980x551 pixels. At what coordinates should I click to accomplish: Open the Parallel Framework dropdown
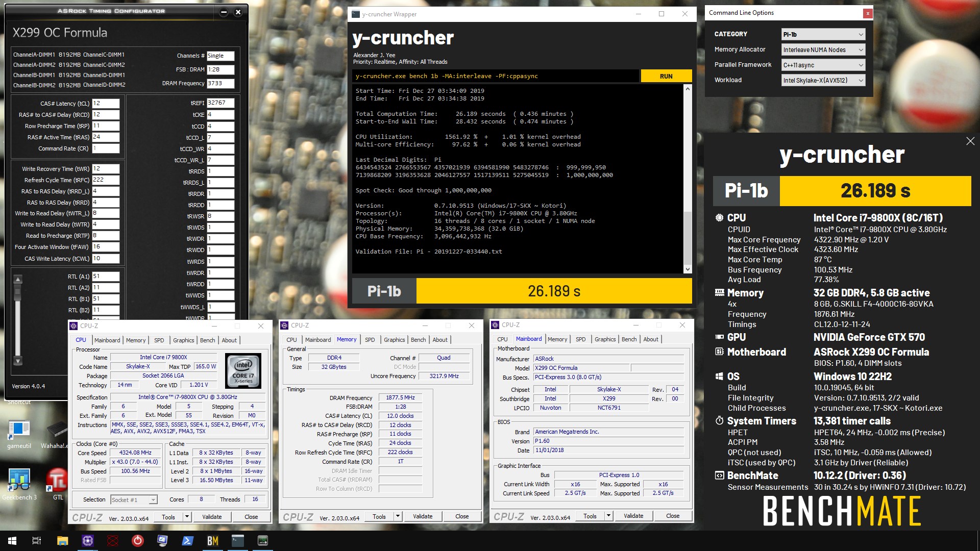point(823,65)
